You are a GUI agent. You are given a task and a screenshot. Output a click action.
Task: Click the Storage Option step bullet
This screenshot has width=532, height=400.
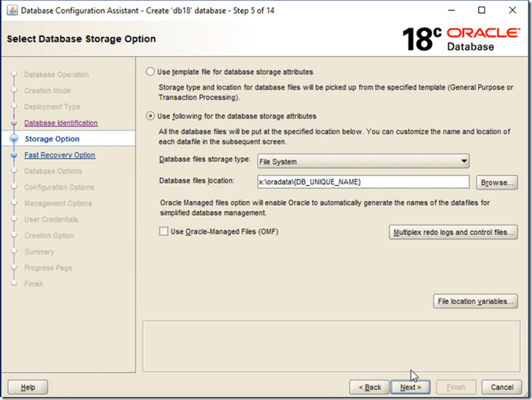pyautogui.click(x=14, y=139)
